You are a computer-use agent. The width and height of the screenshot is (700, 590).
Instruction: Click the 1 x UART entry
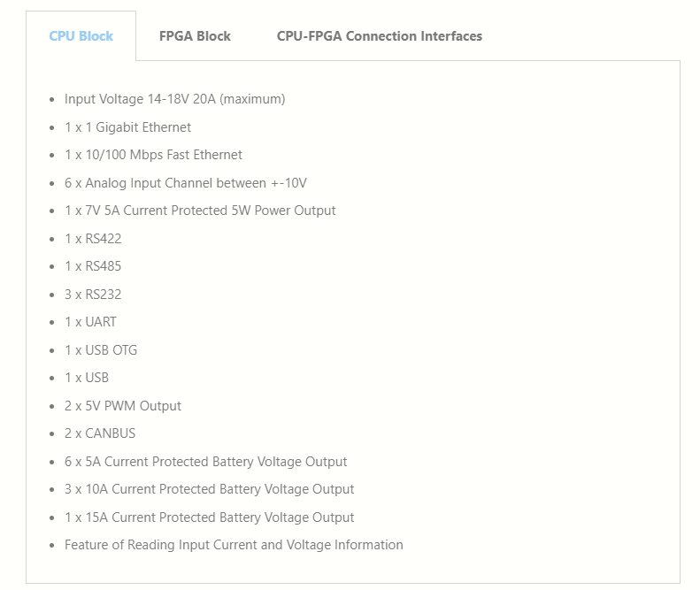[90, 322]
